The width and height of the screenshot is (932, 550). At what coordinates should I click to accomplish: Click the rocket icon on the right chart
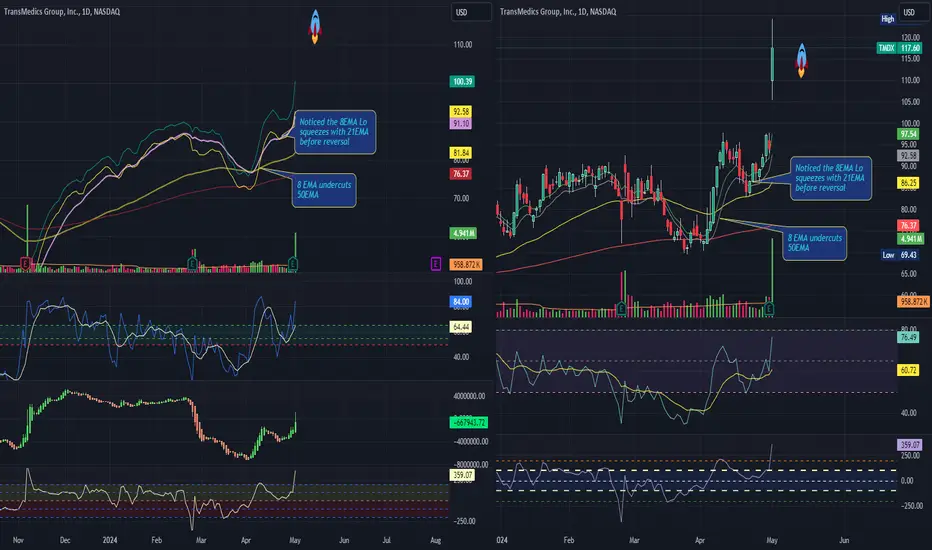(801, 61)
